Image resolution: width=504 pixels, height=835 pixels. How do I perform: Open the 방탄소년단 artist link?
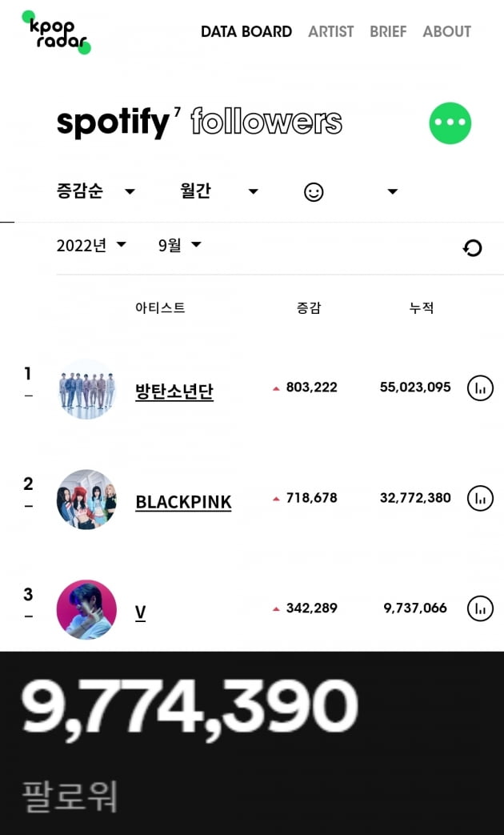[174, 392]
